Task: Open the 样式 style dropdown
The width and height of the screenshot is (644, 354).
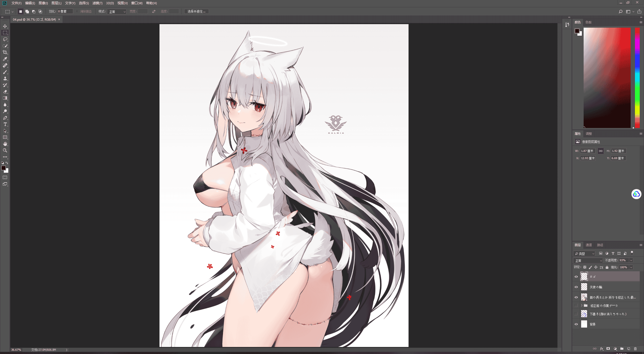Action: tap(117, 12)
